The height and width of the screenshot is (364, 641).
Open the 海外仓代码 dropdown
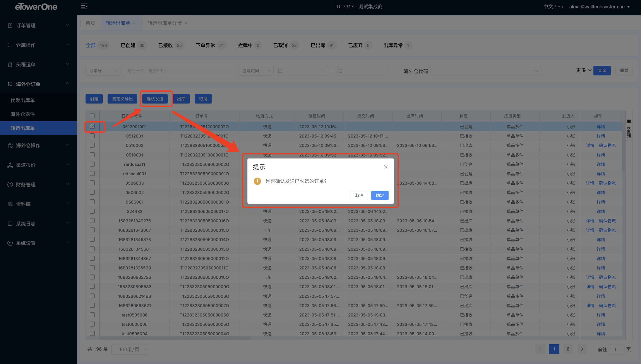pyautogui.click(x=486, y=71)
